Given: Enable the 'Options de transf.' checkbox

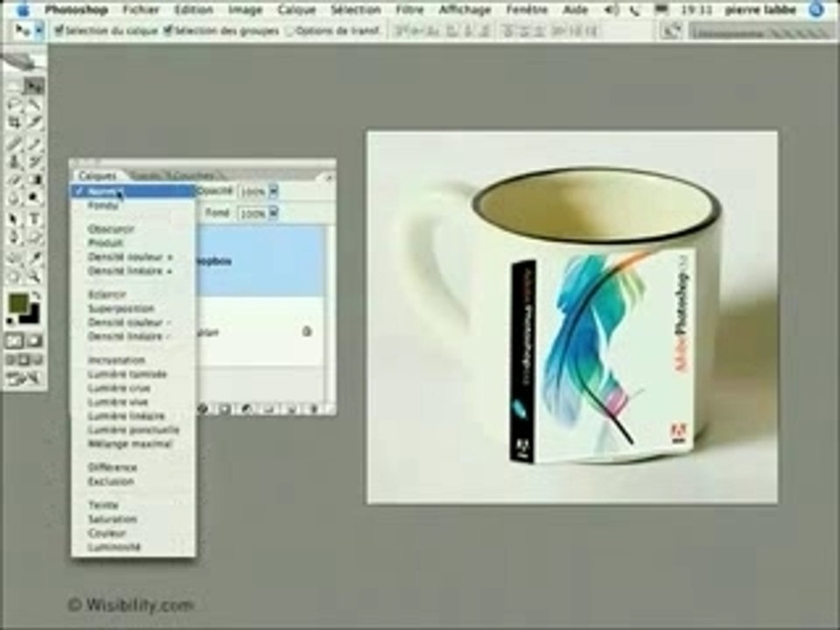Looking at the screenshot, I should click(290, 31).
